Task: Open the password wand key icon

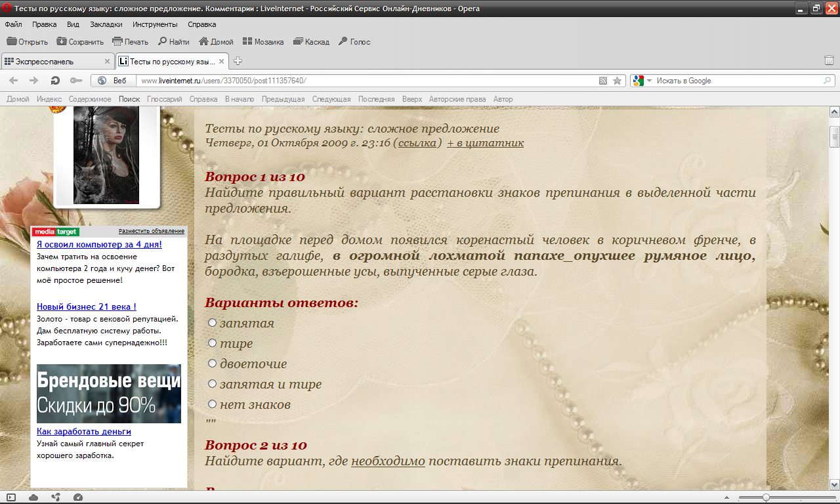Action: click(75, 81)
